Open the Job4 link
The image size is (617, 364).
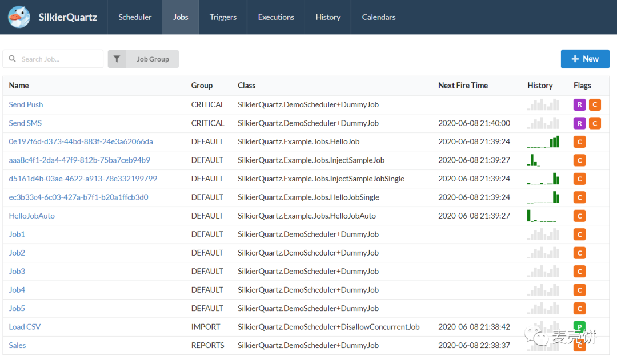click(x=17, y=290)
